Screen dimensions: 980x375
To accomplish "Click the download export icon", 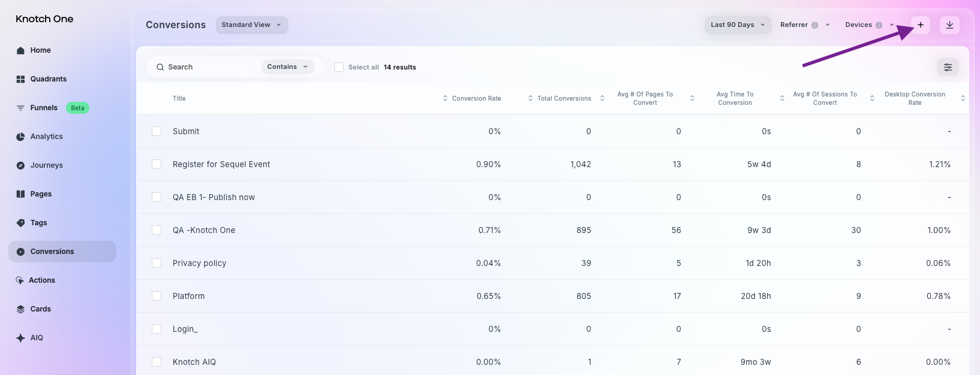I will point(949,25).
